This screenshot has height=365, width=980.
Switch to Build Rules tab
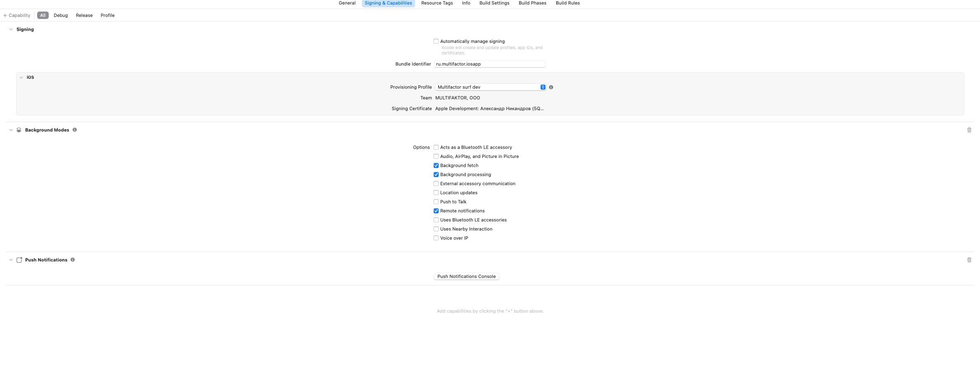point(567,3)
